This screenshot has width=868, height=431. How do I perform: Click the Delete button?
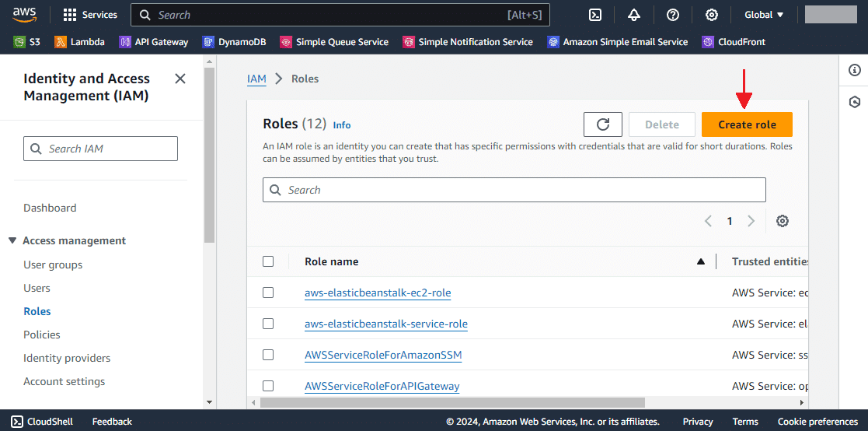pyautogui.click(x=661, y=124)
